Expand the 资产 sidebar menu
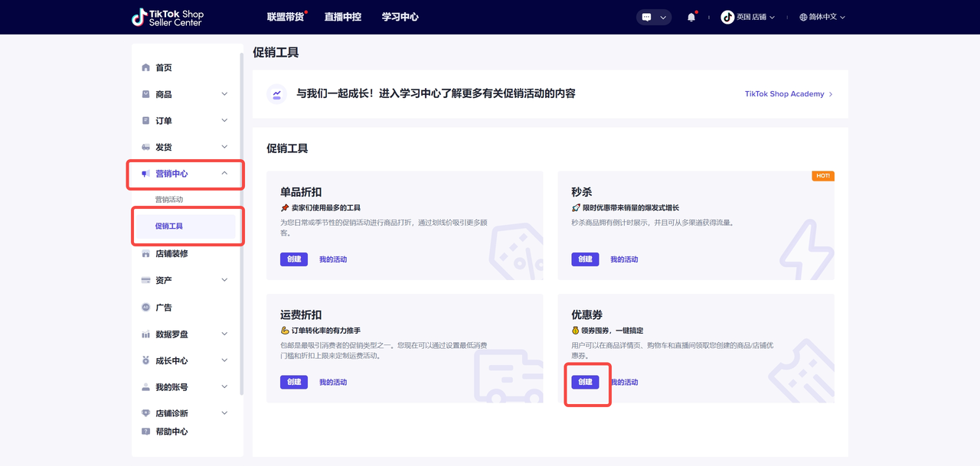Viewport: 980px width, 466px height. coord(224,280)
